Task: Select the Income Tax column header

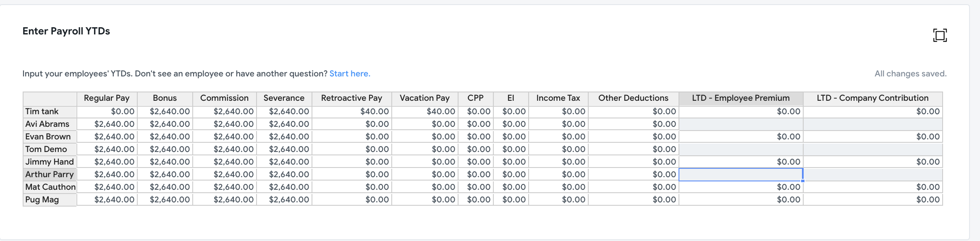Action: [558, 98]
